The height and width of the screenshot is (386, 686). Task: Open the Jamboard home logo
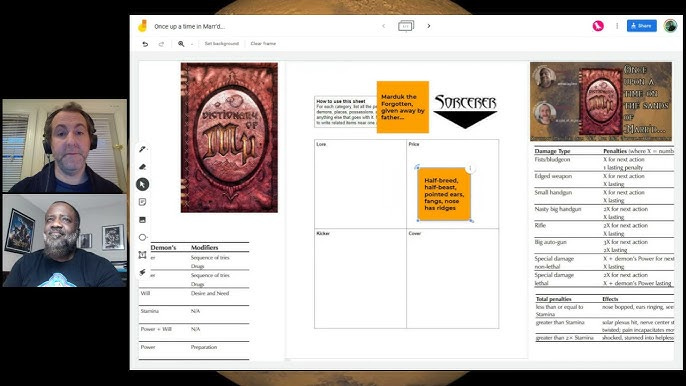tap(142, 26)
